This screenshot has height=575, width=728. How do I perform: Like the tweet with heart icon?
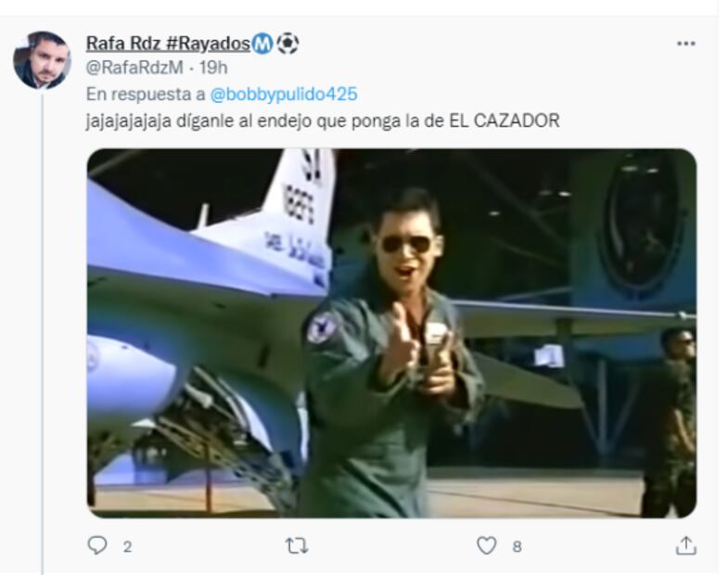(487, 545)
